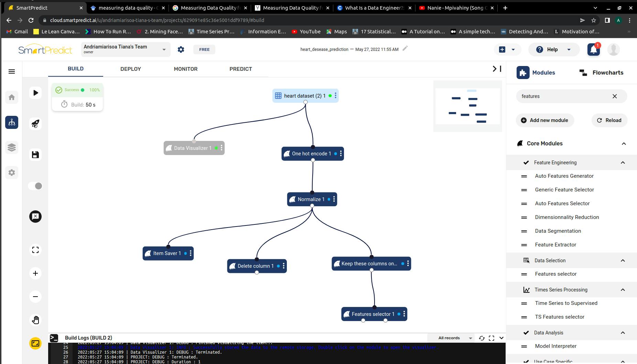
Task: Switch to the DEPLOY tab
Action: [131, 69]
